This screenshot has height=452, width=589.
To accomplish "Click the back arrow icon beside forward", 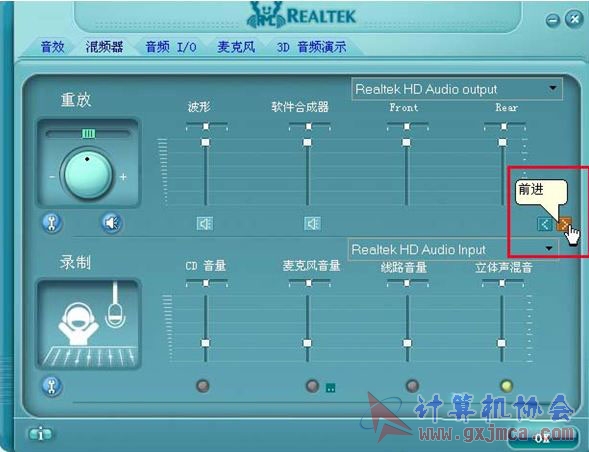I will coord(545,224).
